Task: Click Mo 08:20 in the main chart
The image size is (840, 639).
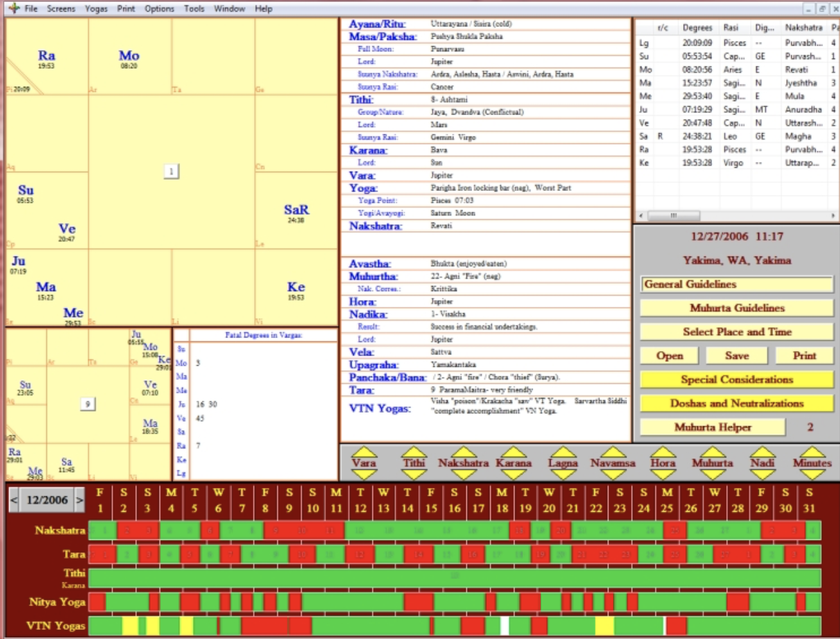Action: (129, 59)
